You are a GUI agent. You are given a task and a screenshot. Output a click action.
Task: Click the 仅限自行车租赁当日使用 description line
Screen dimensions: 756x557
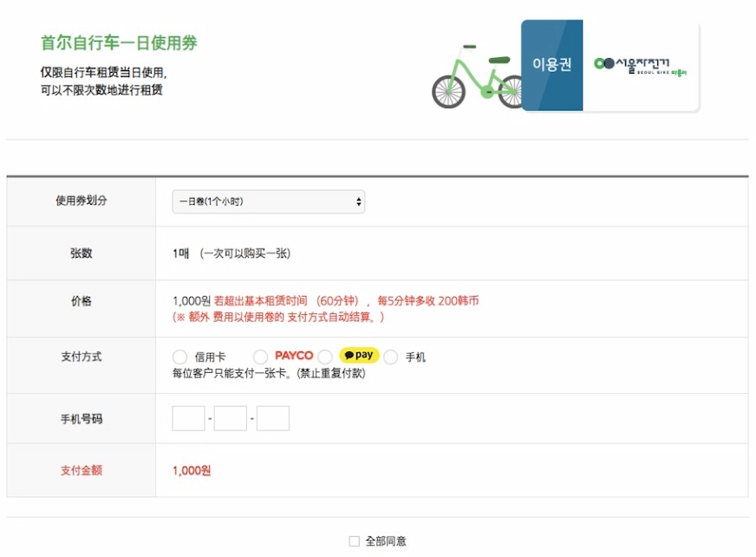[104, 73]
